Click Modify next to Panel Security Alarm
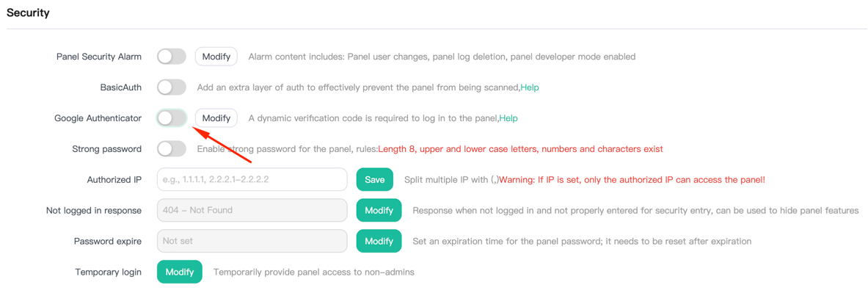Viewport: 868px width, 296px height. [x=216, y=56]
